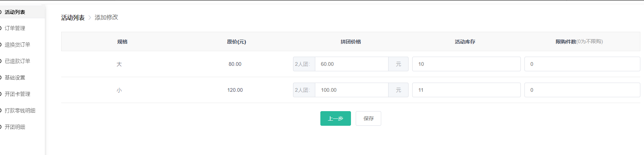Click the 活动库存 field containing 10

466,64
